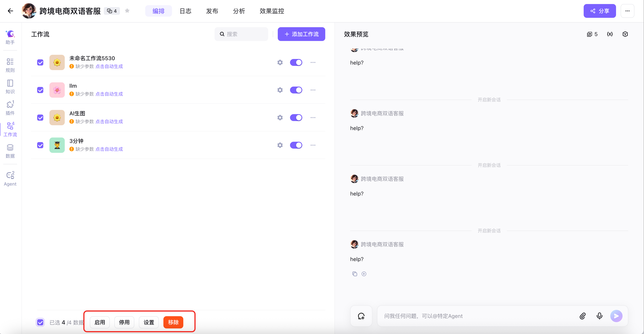Start a new conversation icon button
The width and height of the screenshot is (644, 334).
pyautogui.click(x=361, y=316)
